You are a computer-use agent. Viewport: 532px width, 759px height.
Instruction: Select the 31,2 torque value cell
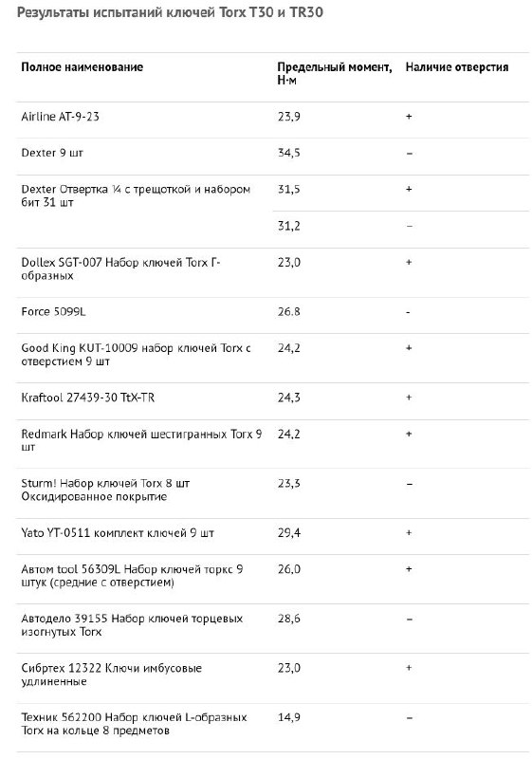(288, 226)
